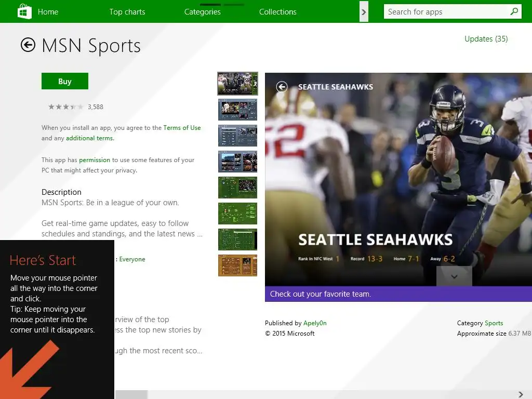Expand the down chevron in the screenshot
The width and height of the screenshot is (532, 399).
click(454, 276)
